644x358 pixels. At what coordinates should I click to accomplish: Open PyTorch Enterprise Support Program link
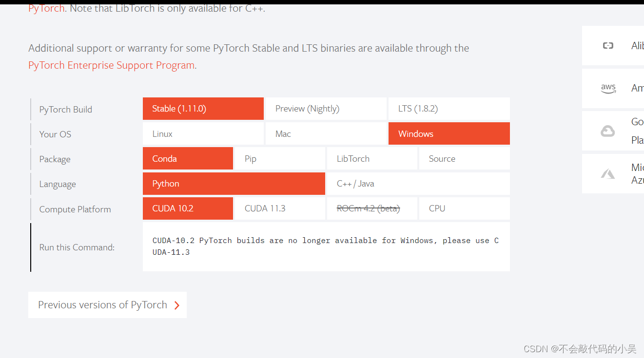[112, 65]
